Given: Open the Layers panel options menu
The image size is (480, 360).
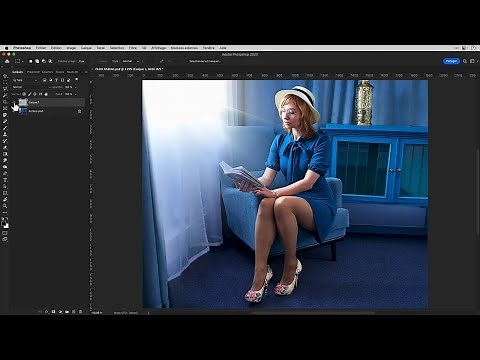Looking at the screenshot, I should pyautogui.click(x=86, y=72).
